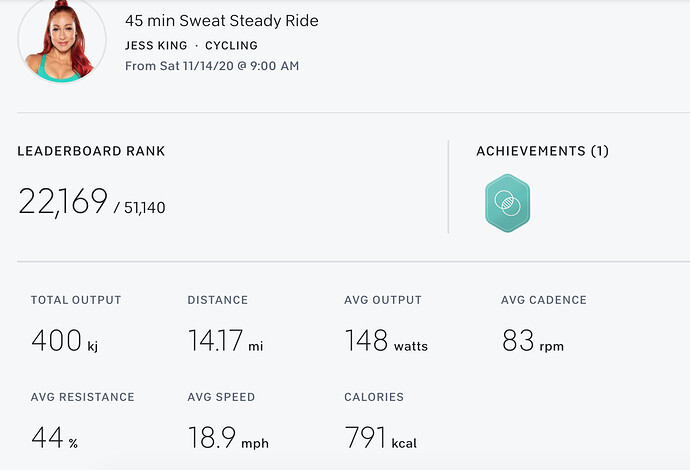The width and height of the screenshot is (690, 470).
Task: Select the Jess King instructor name
Action: (155, 45)
